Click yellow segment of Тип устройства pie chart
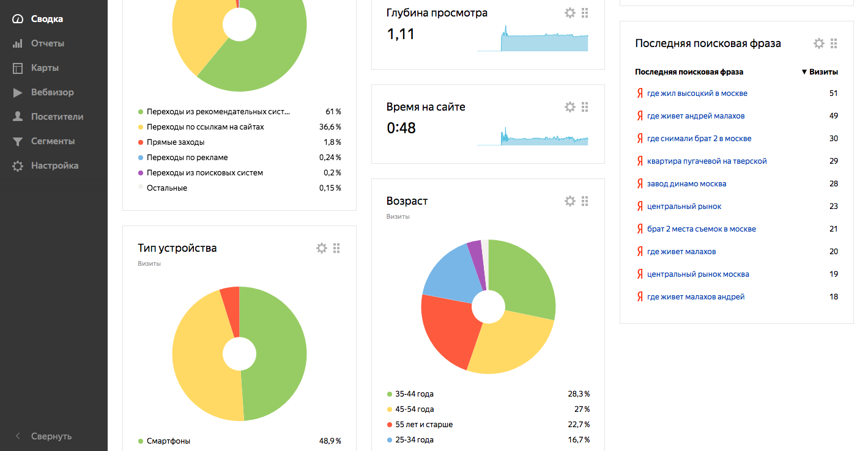Viewport: 868px width, 451px height. 199,354
